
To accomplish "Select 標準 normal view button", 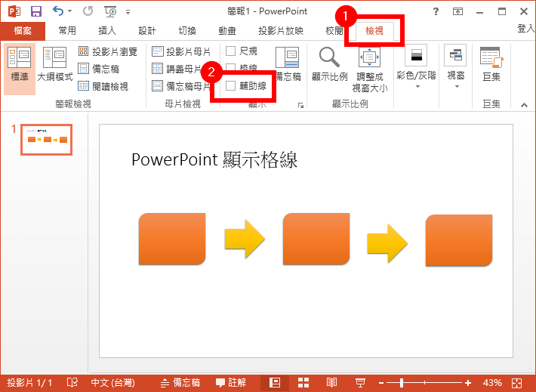I will tap(20, 69).
